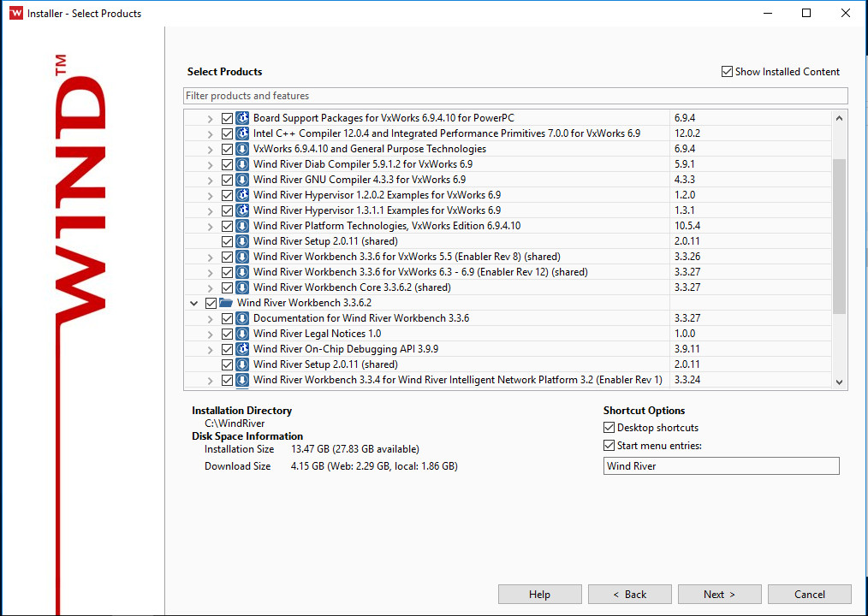
Task: Click the Wind River Workbench Core 3.3.6.2 icon
Action: [242, 287]
